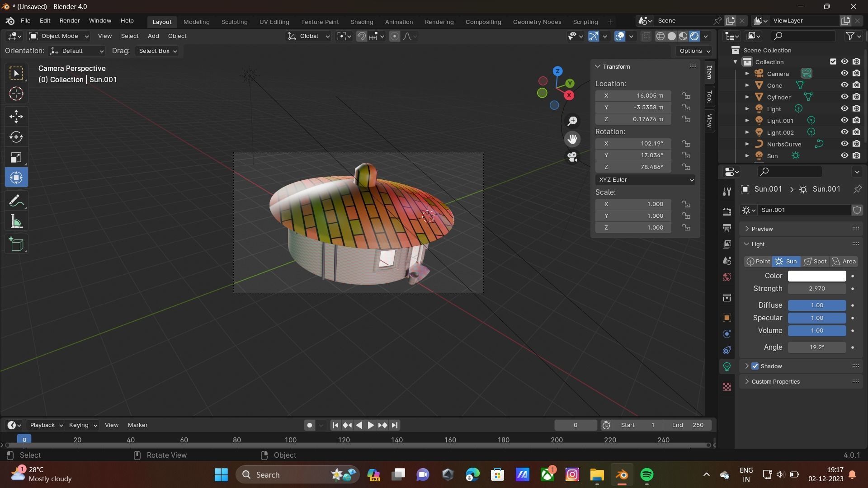Open the Global transform orientation dropdown

(309, 36)
